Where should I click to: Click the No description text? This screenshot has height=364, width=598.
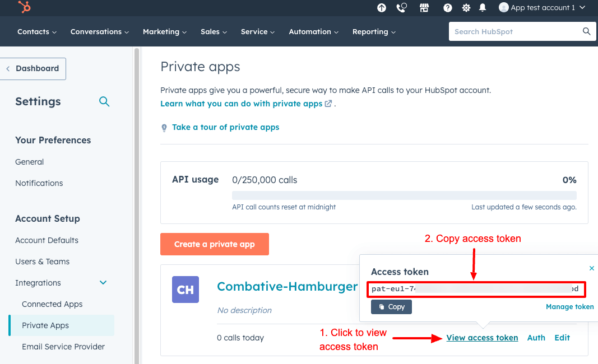click(244, 310)
